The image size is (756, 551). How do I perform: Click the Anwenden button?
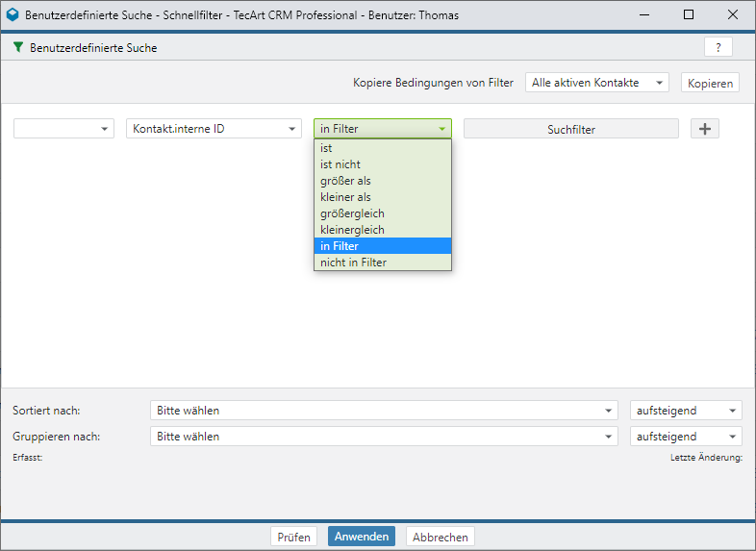(x=362, y=537)
